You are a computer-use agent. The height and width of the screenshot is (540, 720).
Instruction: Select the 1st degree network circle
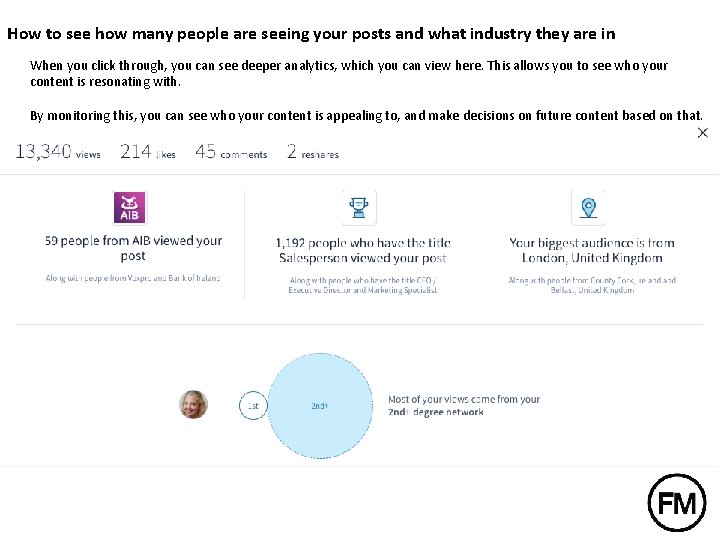click(x=253, y=406)
